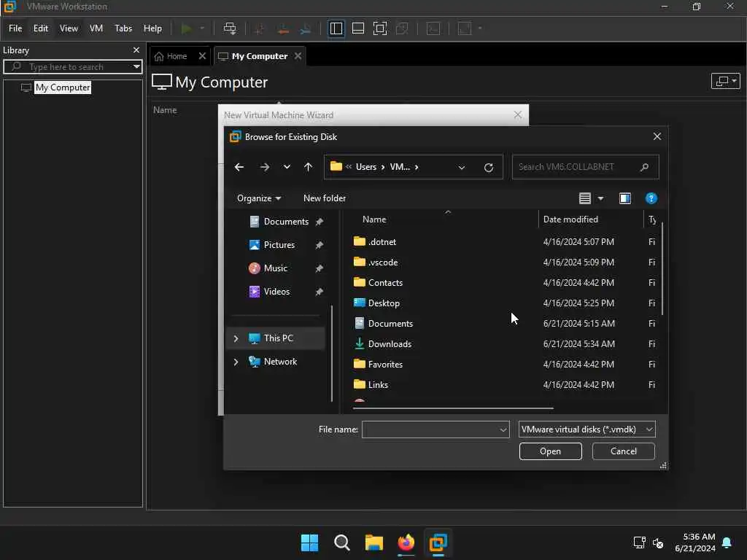Expand Network in navigation pane
This screenshot has width=747, height=560.
click(x=236, y=362)
